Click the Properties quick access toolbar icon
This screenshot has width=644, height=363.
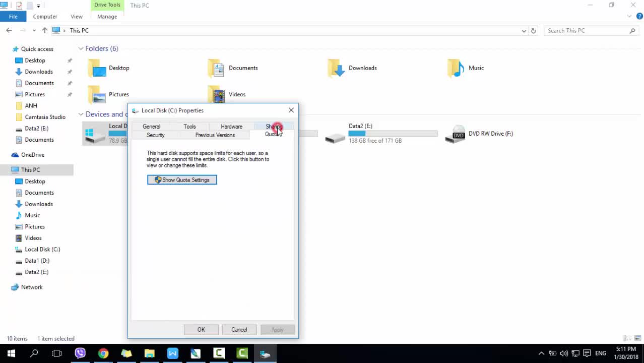(19, 6)
